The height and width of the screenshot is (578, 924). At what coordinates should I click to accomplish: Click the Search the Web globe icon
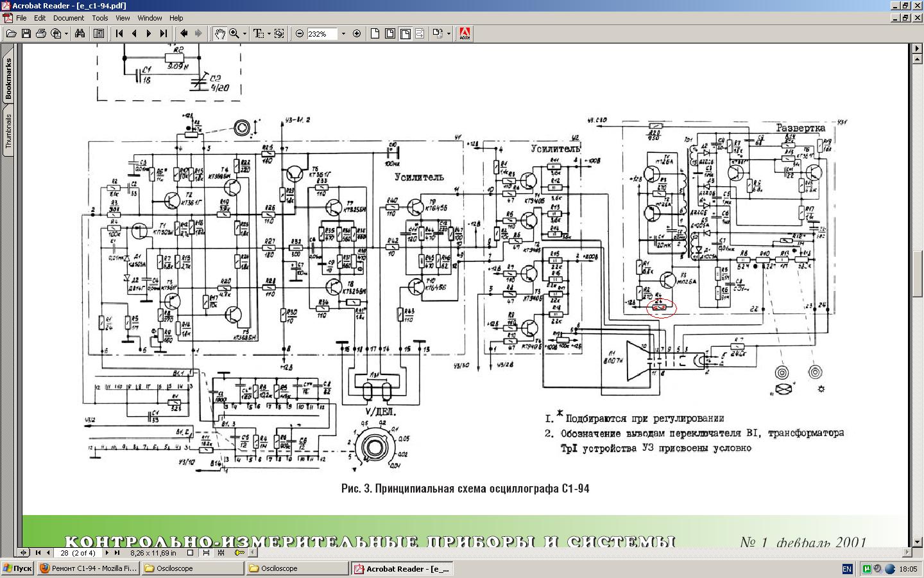(x=56, y=33)
